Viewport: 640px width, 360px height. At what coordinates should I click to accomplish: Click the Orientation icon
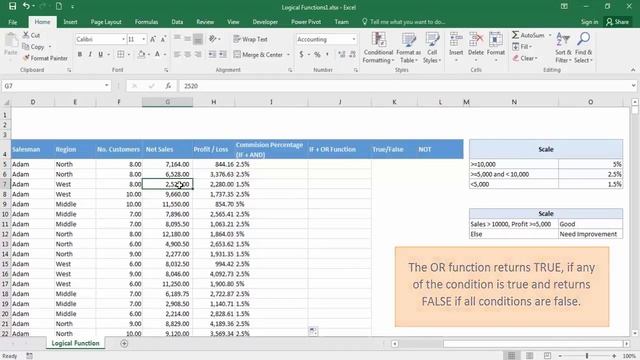tap(213, 39)
